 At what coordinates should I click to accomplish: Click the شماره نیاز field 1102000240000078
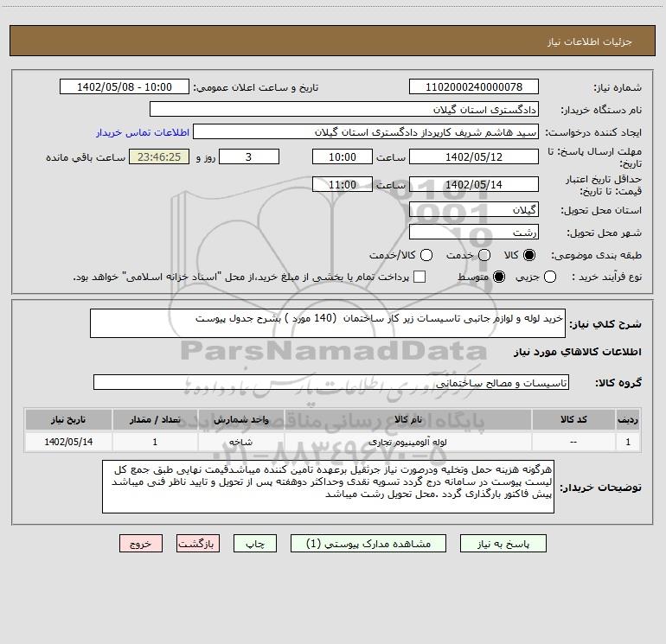click(x=474, y=87)
